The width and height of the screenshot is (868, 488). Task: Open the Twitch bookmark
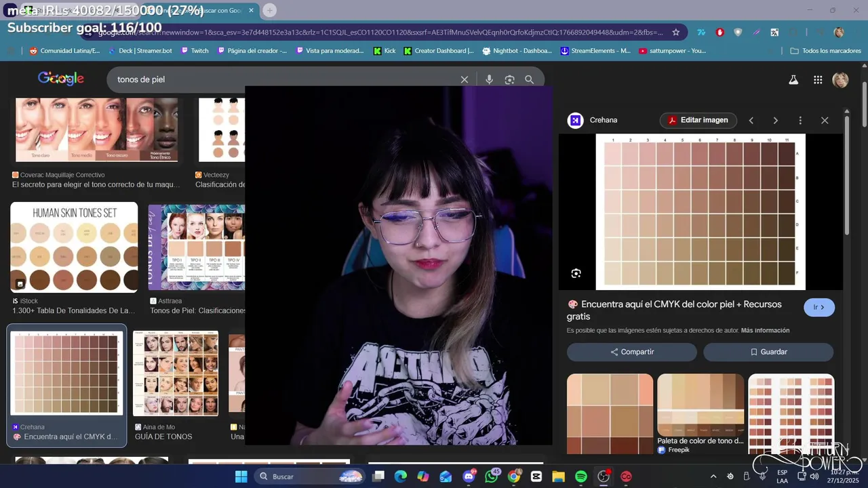(194, 51)
